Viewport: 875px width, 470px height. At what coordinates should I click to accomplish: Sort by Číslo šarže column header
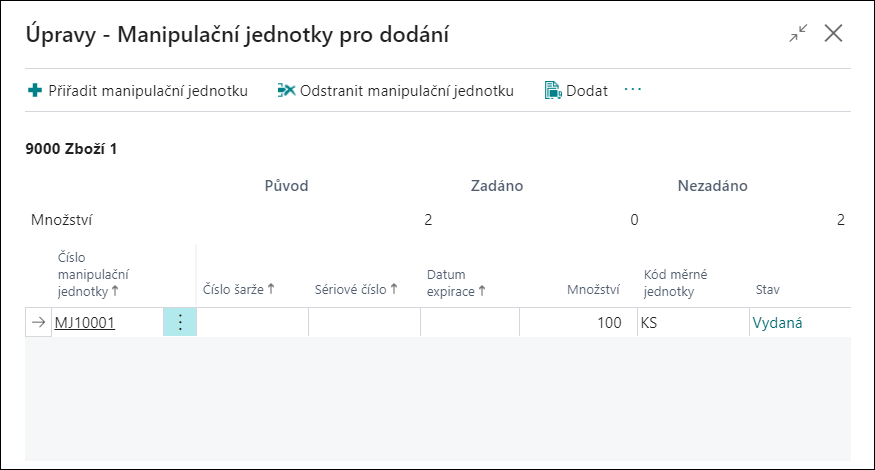click(238, 289)
